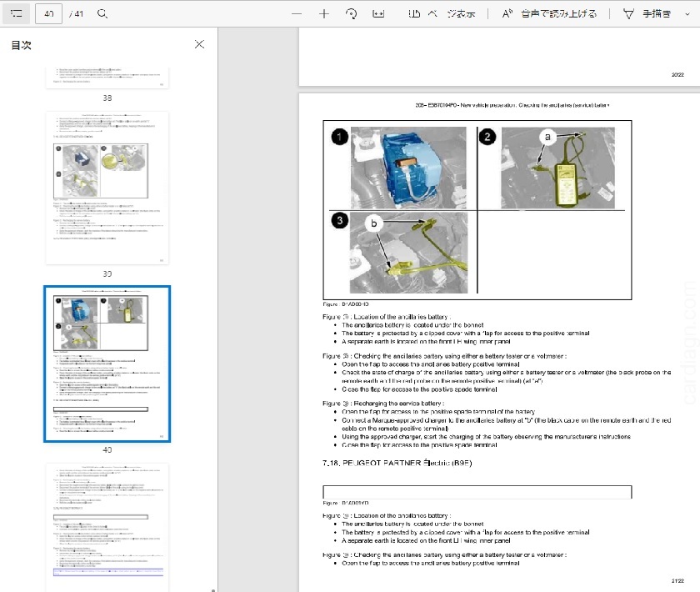Expand the 手描き draw options arrow
This screenshot has width=700, height=592.
[x=687, y=14]
